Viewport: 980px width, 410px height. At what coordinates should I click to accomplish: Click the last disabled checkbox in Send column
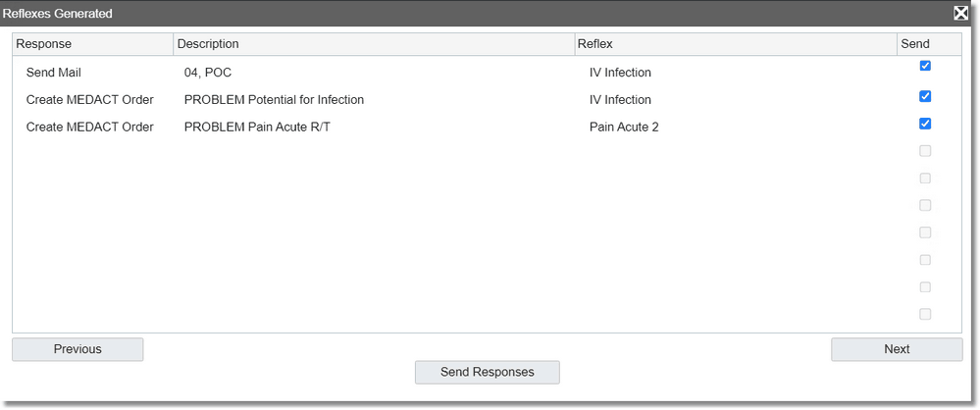click(x=925, y=314)
